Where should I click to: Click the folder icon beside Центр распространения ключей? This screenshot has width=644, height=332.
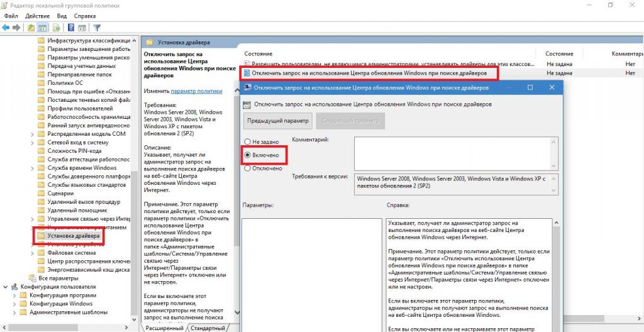(41, 262)
